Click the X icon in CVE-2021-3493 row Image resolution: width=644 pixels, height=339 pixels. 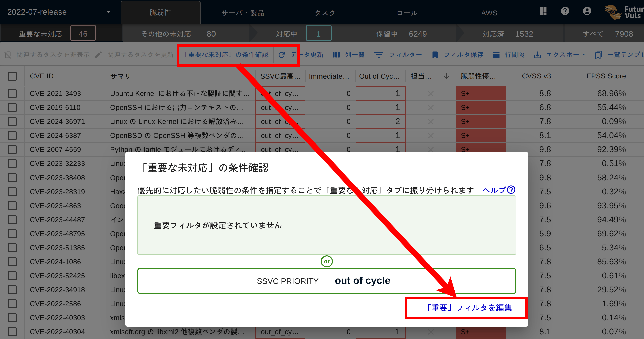click(x=431, y=94)
